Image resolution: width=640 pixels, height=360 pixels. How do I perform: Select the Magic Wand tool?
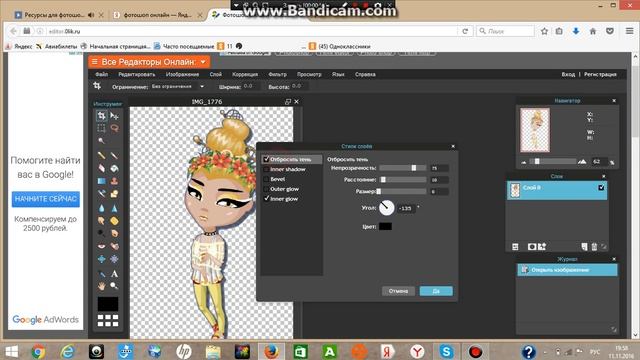pyautogui.click(x=101, y=141)
